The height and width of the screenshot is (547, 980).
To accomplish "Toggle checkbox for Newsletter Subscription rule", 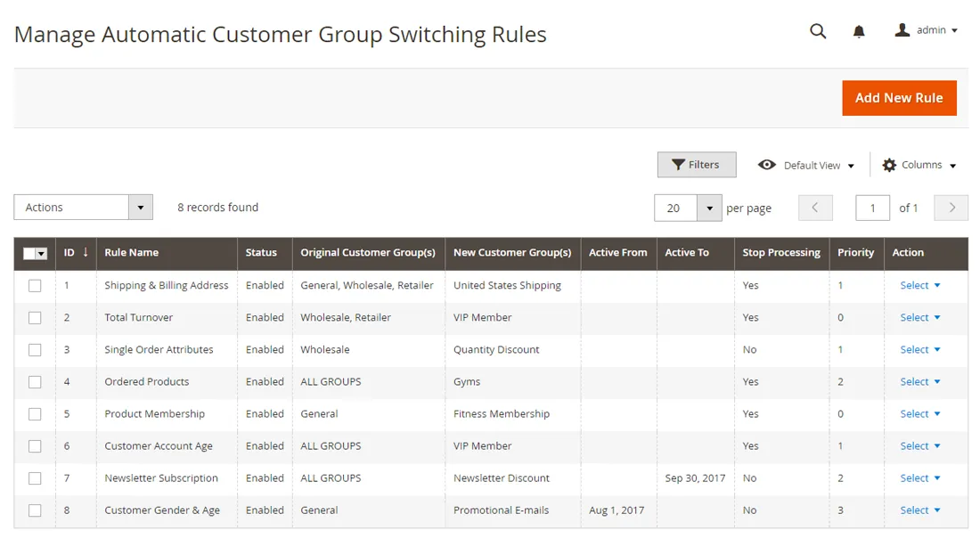I will point(35,478).
